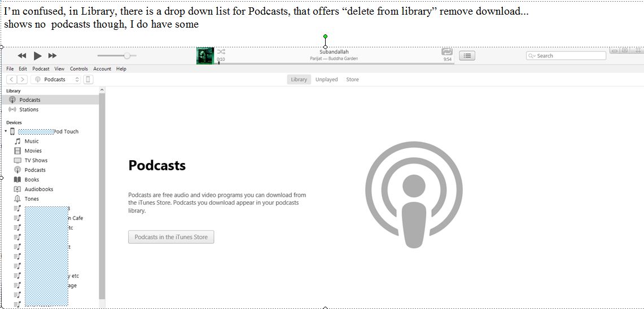The height and width of the screenshot is (309, 644).
Task: Collapse the iPod Touch device tree
Action: (x=6, y=131)
